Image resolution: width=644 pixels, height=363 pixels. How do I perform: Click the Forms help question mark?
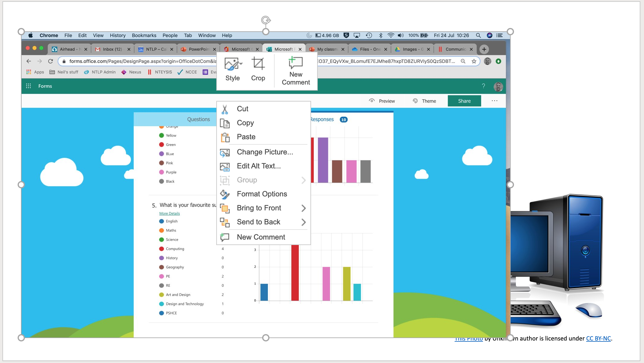click(483, 86)
